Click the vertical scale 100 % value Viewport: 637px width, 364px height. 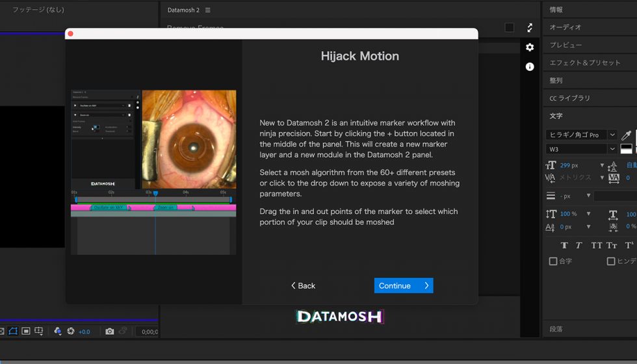(568, 214)
